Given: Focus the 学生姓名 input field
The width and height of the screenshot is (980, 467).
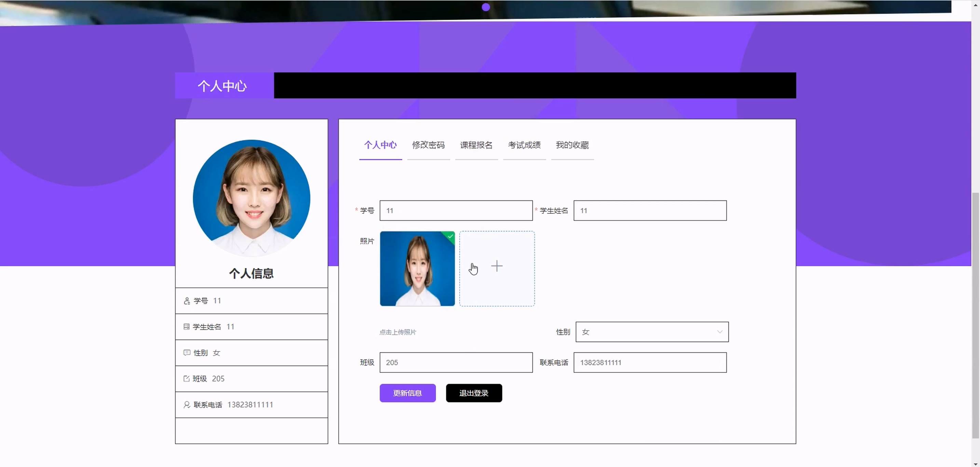Looking at the screenshot, I should pos(650,211).
